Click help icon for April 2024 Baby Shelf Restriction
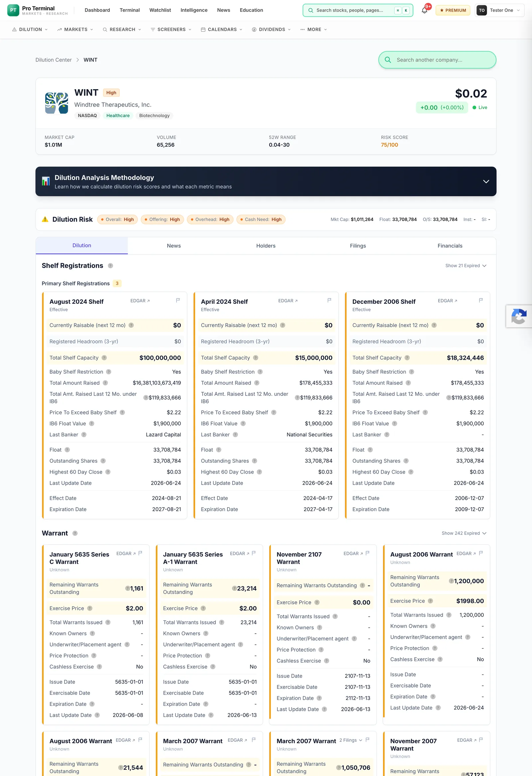The image size is (532, 776). [260, 372]
